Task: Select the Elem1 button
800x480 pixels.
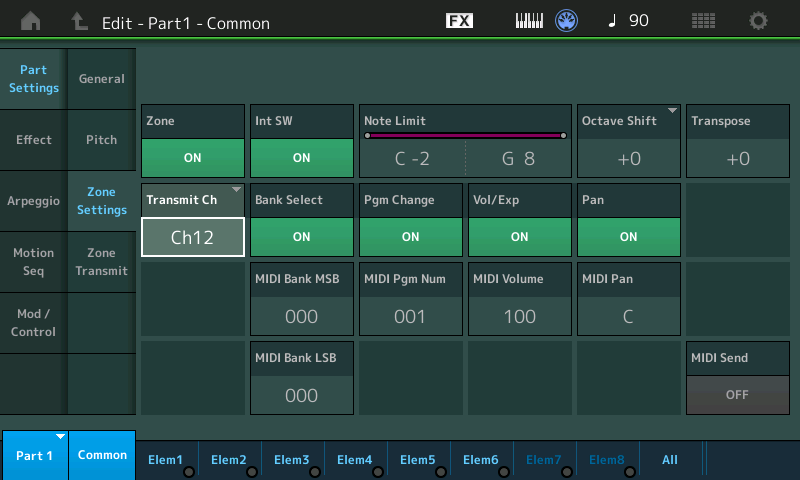Action: [x=166, y=459]
